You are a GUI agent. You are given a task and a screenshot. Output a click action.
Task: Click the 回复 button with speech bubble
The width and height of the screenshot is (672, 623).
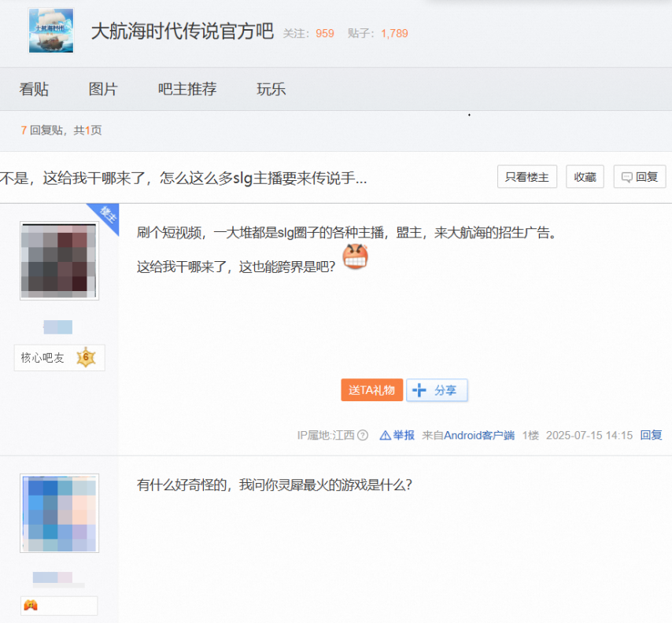click(x=640, y=177)
